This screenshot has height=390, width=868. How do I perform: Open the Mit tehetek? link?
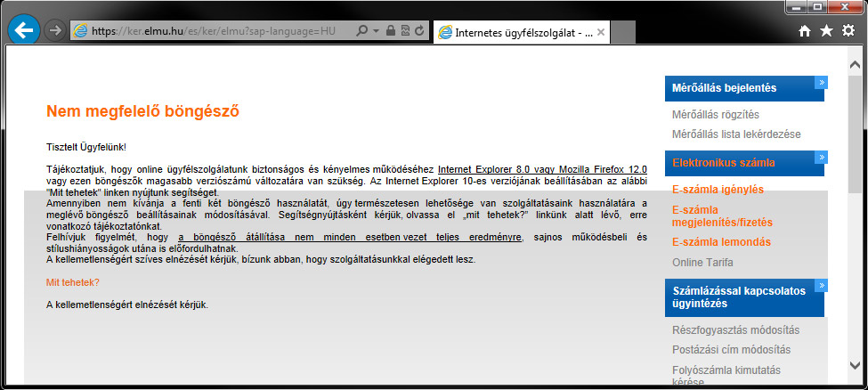73,282
